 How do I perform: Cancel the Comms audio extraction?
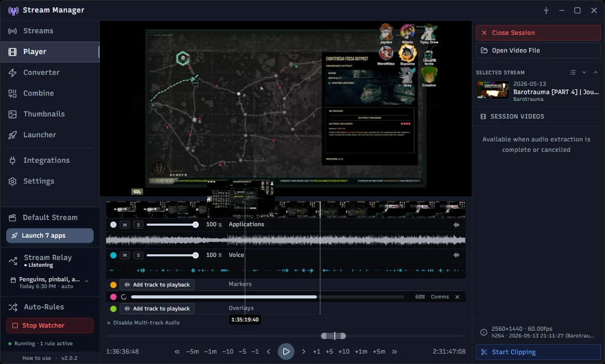tap(457, 297)
